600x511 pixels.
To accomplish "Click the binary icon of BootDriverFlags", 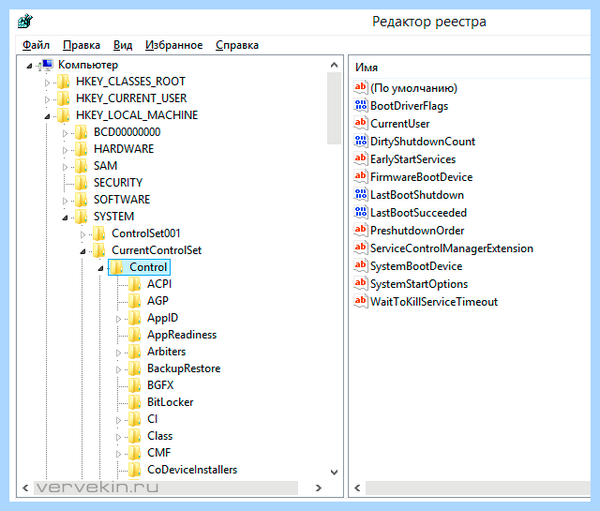I will tap(360, 105).
